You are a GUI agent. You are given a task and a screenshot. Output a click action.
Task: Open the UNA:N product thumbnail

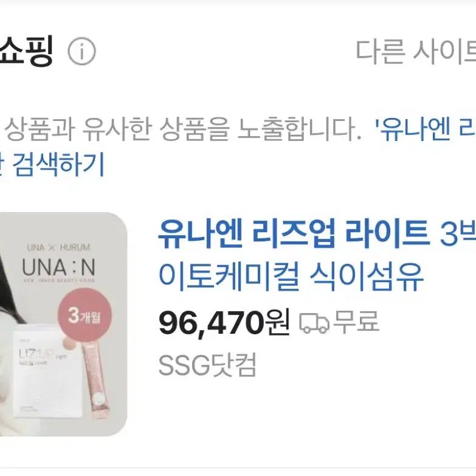point(63,324)
